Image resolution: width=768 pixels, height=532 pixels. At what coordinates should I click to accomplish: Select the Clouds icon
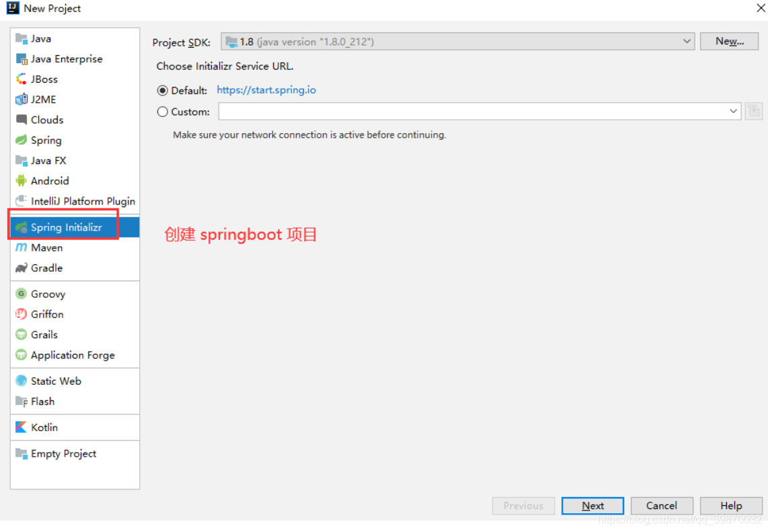[x=21, y=120]
